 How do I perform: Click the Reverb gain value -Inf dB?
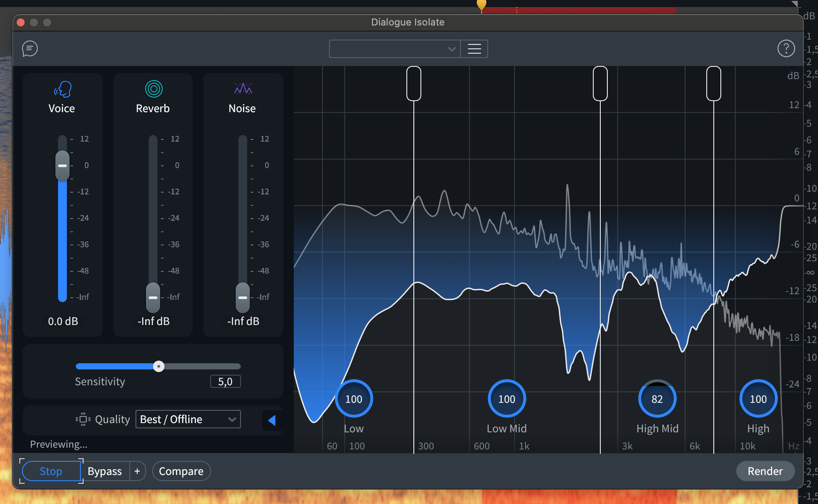(153, 321)
